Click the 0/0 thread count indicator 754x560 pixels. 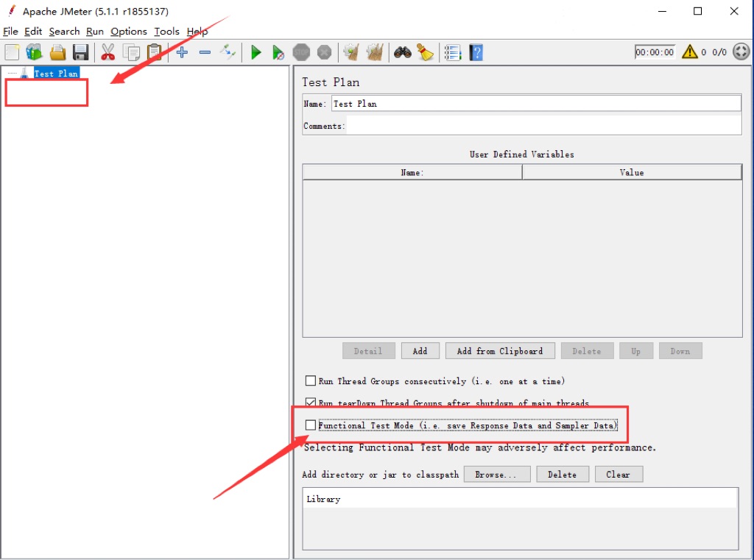pos(719,52)
